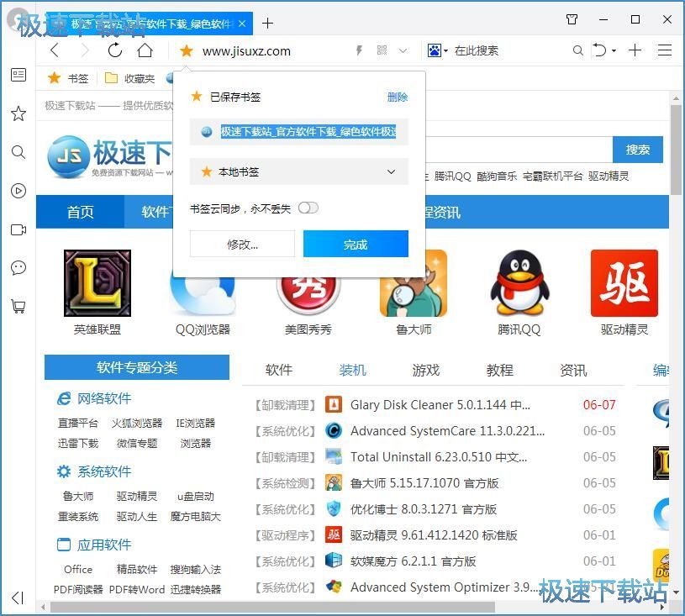Collapse the sidebar with arrow icon
Image resolution: width=685 pixels, height=616 pixels.
(x=18, y=598)
